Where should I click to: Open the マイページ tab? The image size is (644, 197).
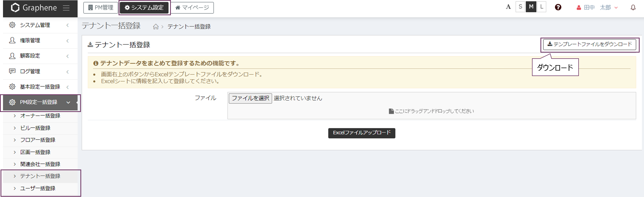click(192, 8)
